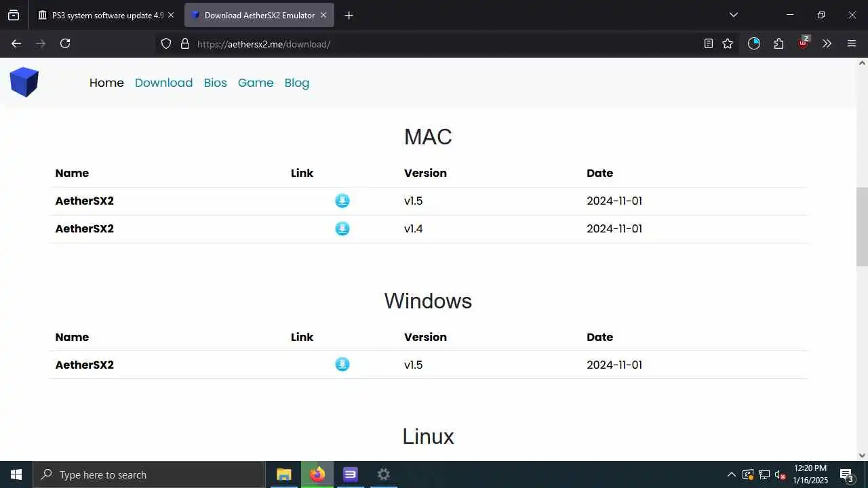Open the purple taskbar app icon
Viewport: 868px width, 488px height.
coord(350,474)
